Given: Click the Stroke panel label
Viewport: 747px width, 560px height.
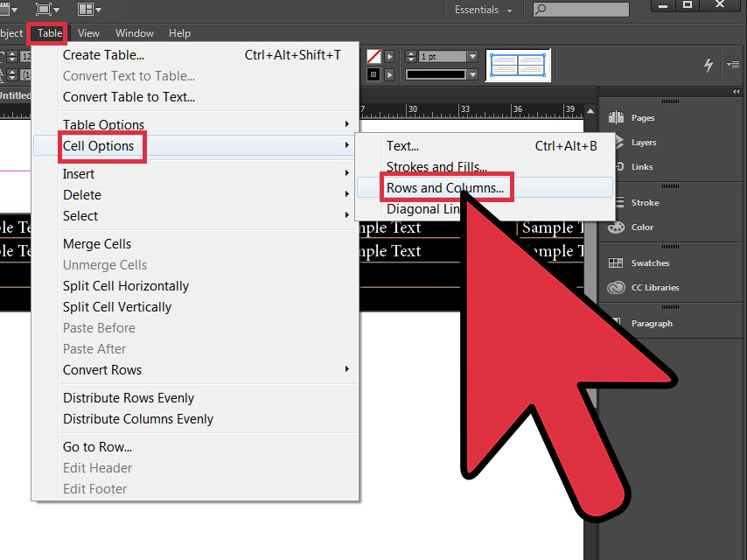Looking at the screenshot, I should click(645, 202).
